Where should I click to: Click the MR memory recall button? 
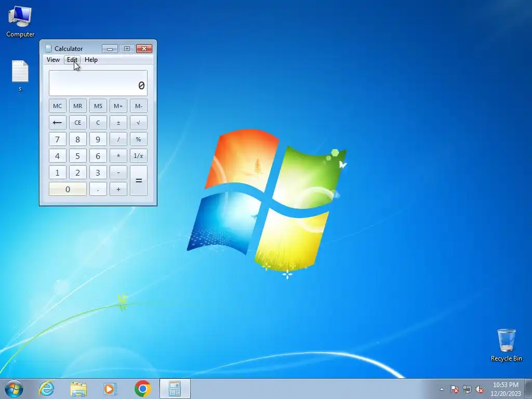78,106
